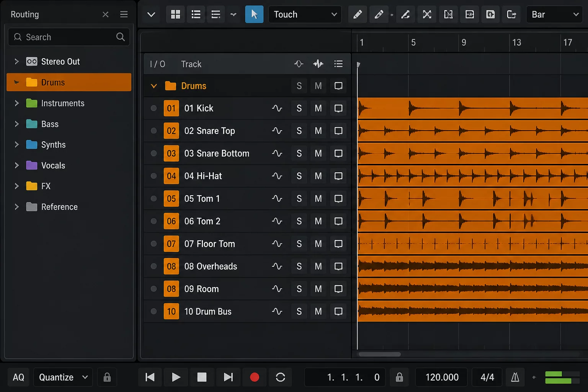Click the AQ button
Viewport: 588px width, 392px height.
click(18, 377)
